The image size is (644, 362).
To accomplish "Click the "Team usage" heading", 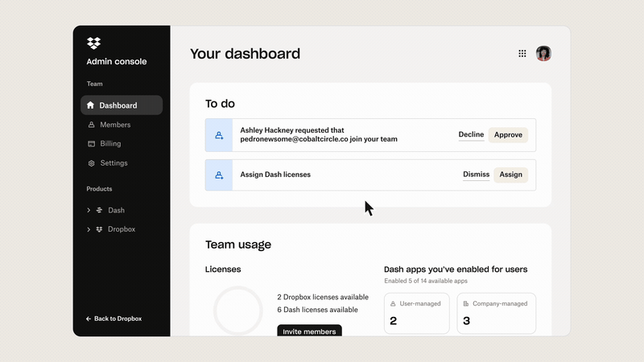I will [x=238, y=245].
